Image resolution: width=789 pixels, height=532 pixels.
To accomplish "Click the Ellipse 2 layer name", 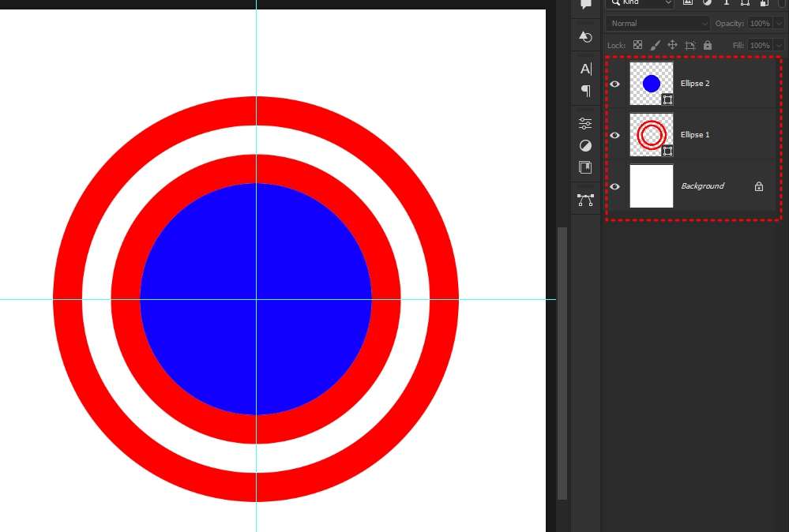I will tap(695, 84).
